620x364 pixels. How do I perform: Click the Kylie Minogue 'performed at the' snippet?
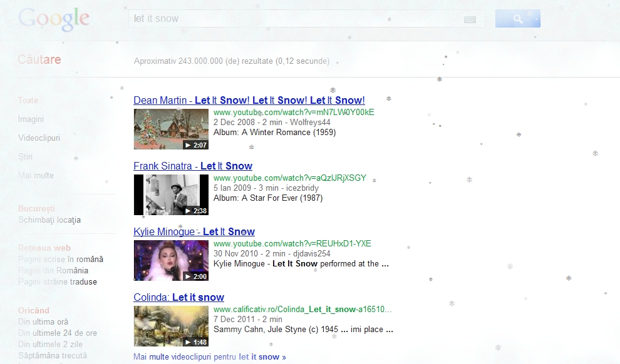(x=301, y=264)
